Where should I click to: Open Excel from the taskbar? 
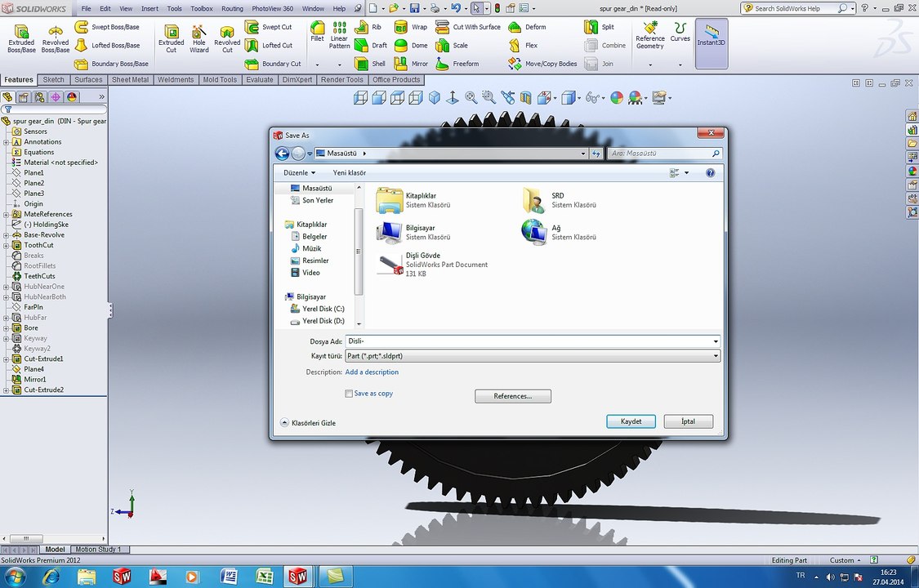tap(265, 577)
